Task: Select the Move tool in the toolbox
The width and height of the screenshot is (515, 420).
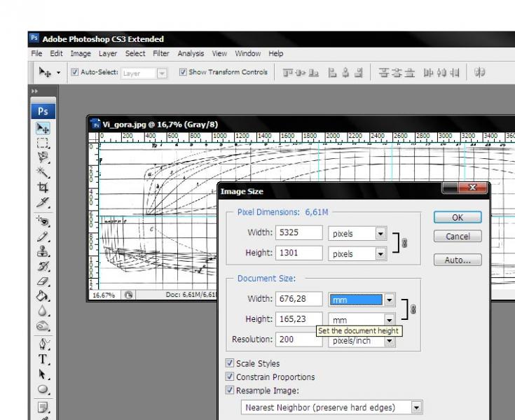Action: click(x=43, y=128)
